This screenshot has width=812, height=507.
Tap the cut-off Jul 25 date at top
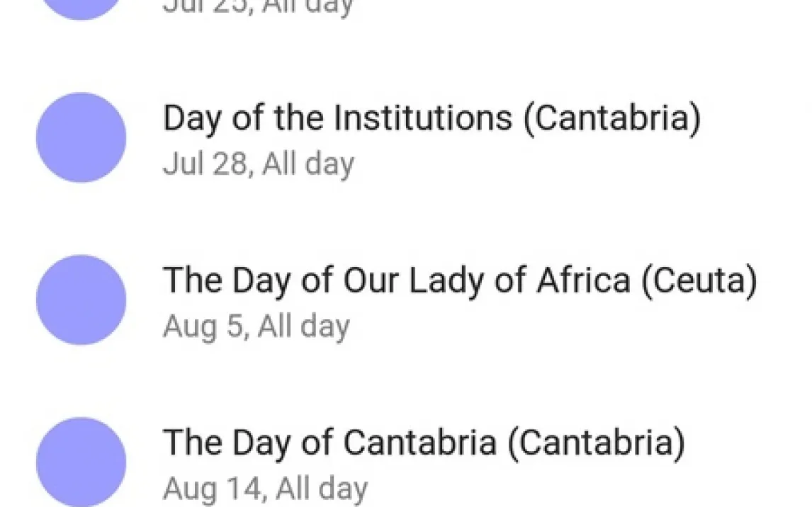click(205, 7)
